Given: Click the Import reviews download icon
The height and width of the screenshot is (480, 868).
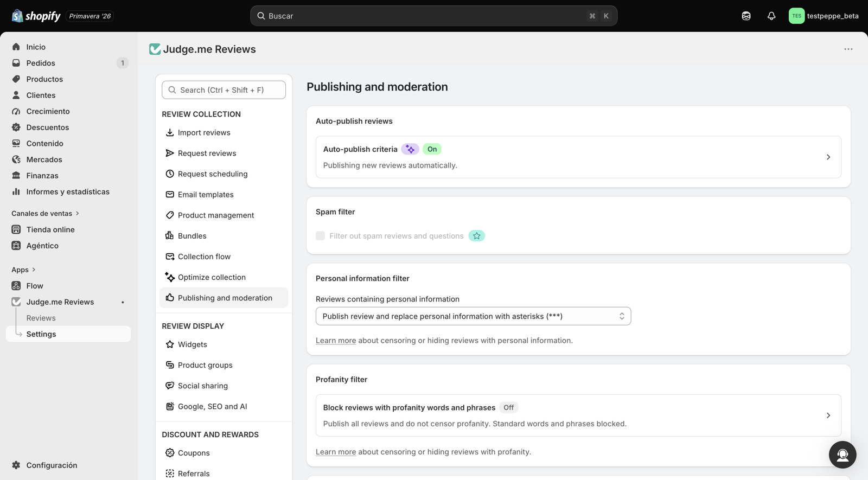Looking at the screenshot, I should [170, 132].
